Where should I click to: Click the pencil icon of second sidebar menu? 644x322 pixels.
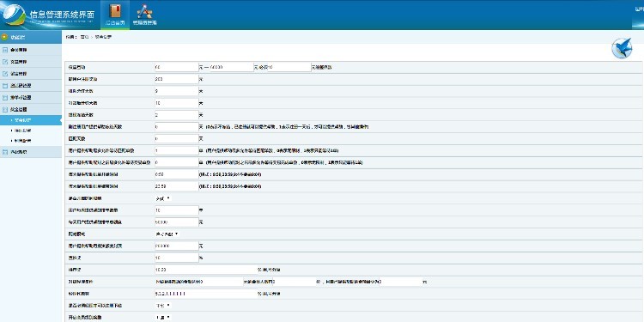pos(5,62)
